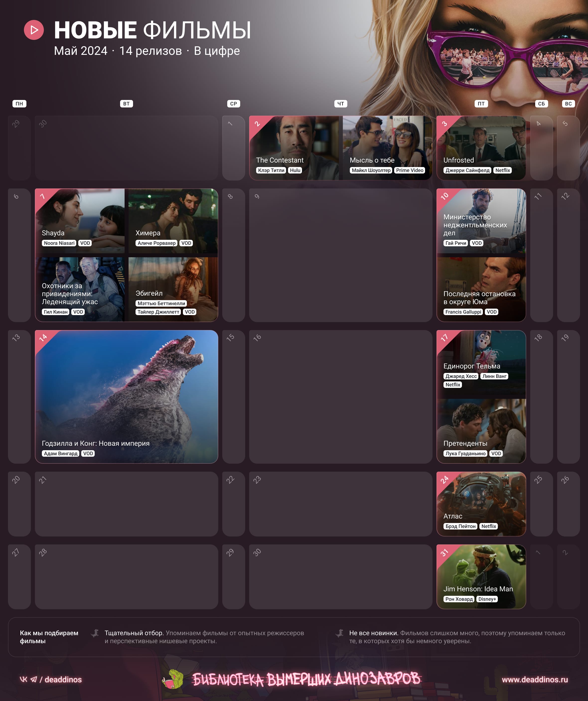Click the ПН weekday label
588x701 pixels.
[19, 104]
